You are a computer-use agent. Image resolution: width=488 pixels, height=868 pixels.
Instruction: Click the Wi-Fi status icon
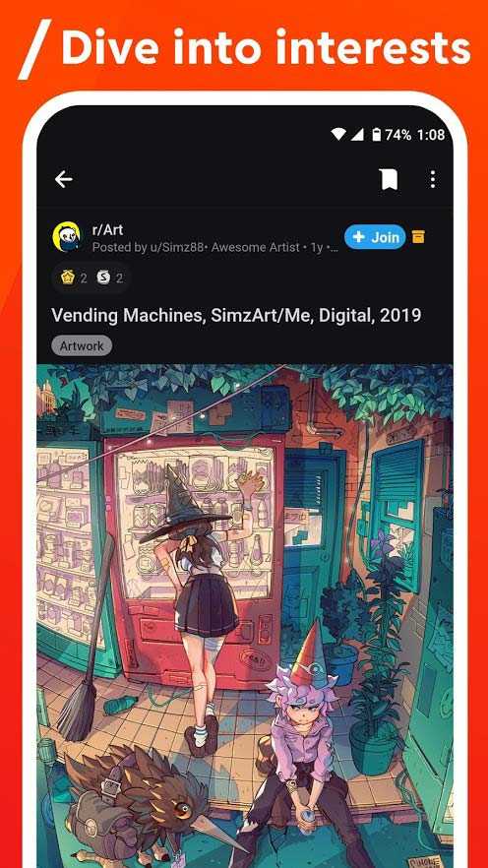(x=338, y=134)
